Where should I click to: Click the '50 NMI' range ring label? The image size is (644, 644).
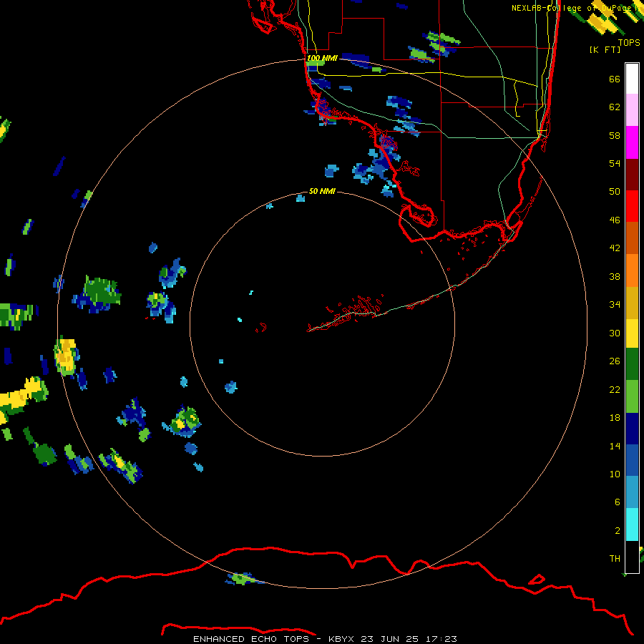(322, 191)
